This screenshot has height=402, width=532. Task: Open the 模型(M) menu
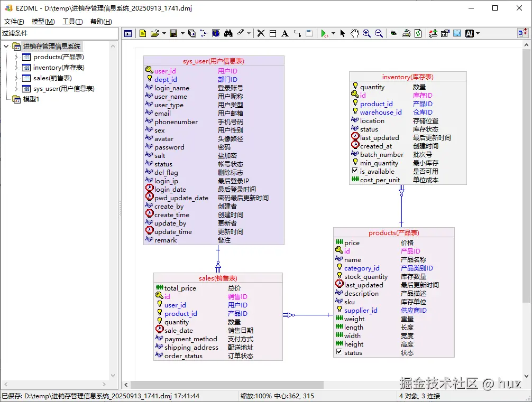point(43,21)
